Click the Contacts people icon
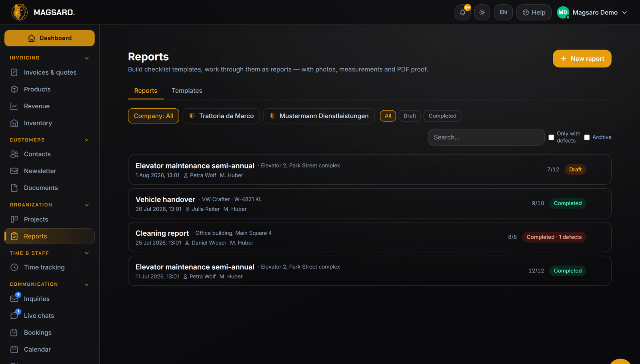Viewport: 640px width, 364px height. (14, 154)
